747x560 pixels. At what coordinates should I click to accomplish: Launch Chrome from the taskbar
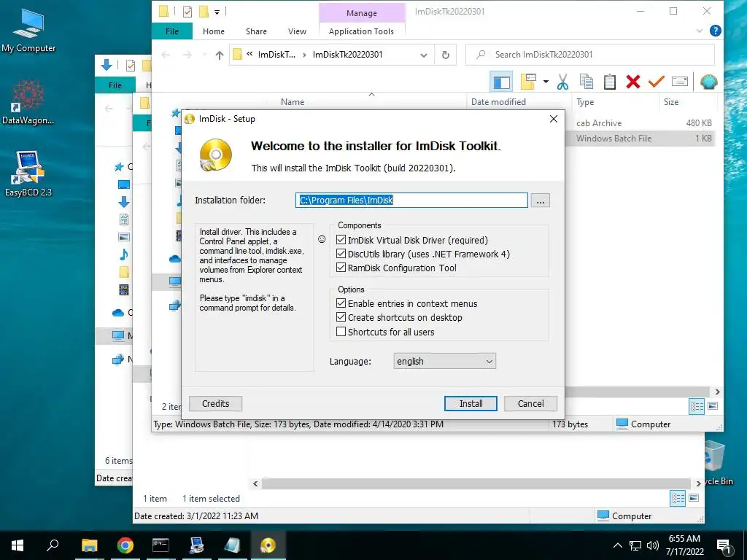pos(125,545)
